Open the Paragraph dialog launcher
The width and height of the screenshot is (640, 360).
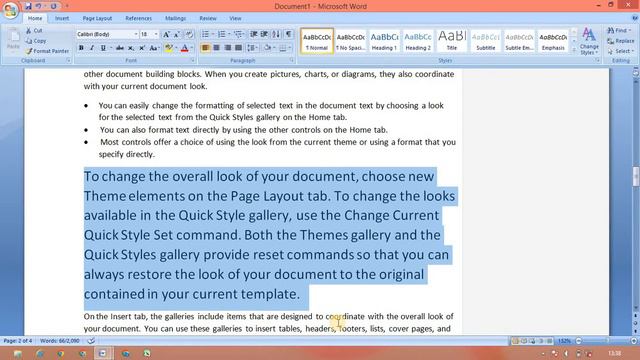point(292,60)
